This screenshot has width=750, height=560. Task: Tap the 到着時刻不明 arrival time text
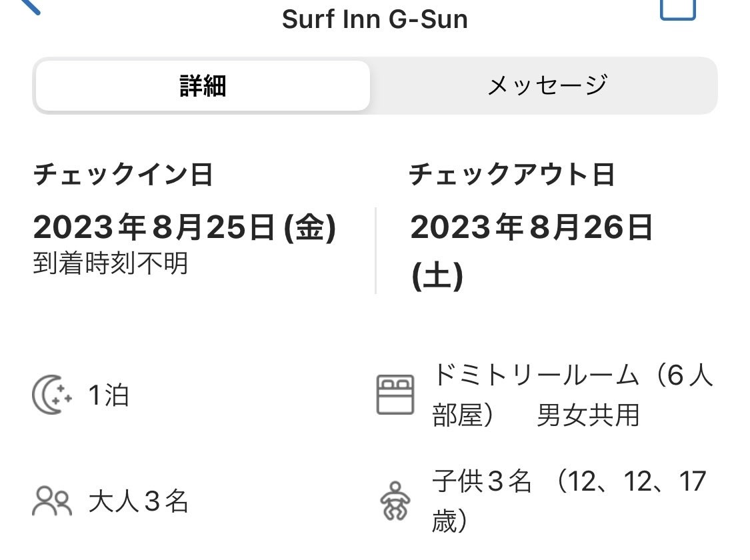click(111, 264)
